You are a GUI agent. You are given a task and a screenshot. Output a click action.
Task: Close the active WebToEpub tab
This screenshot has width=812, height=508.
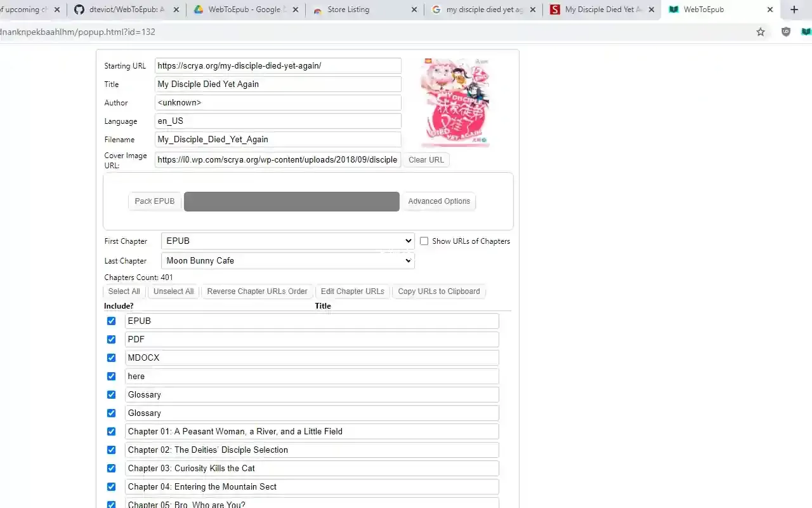(770, 10)
